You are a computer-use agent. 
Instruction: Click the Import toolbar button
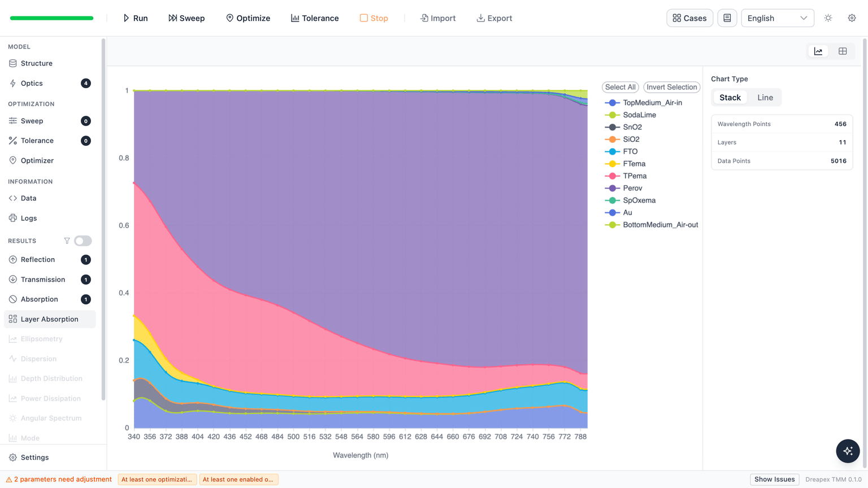pyautogui.click(x=438, y=18)
